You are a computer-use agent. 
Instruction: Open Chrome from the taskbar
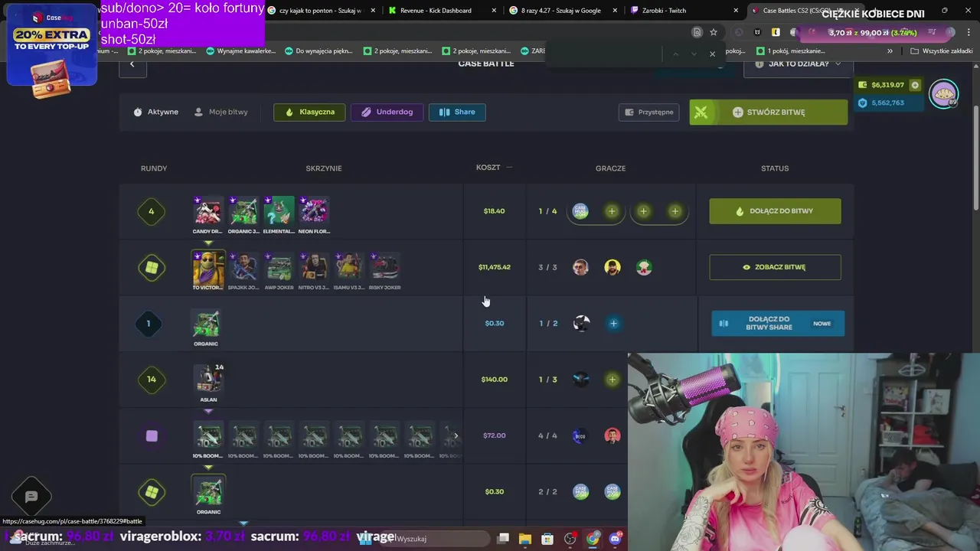tap(593, 539)
